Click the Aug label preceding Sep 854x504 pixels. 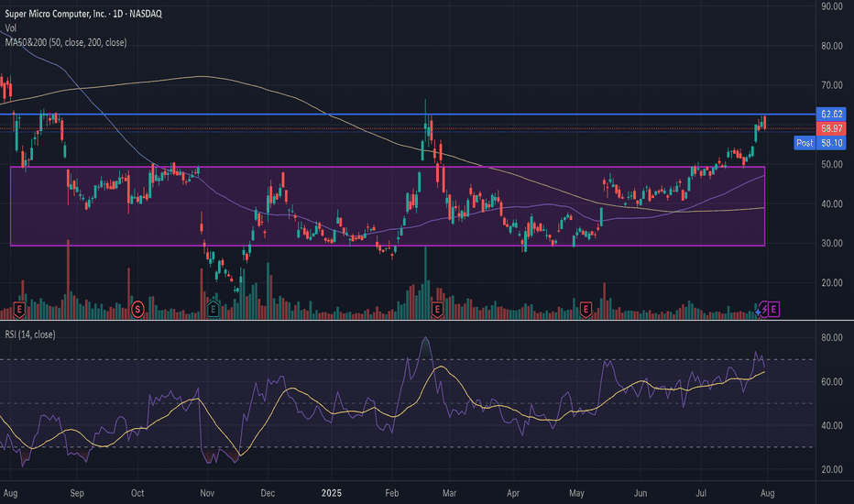tap(10, 493)
